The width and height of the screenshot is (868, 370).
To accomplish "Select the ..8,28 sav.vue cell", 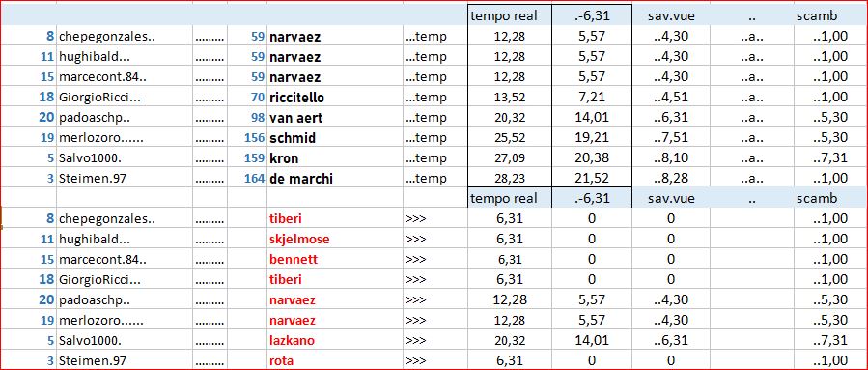I will [671, 179].
